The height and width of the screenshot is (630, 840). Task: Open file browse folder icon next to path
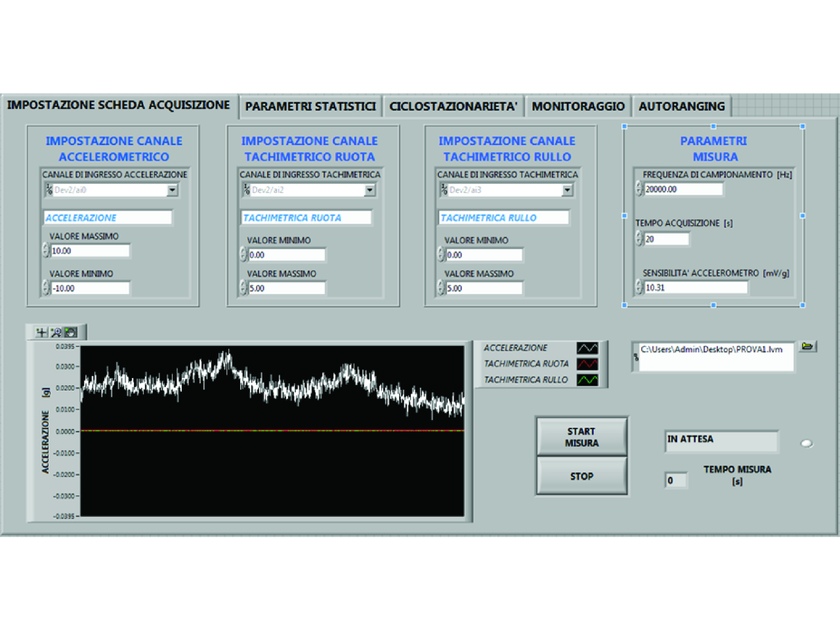[808, 346]
